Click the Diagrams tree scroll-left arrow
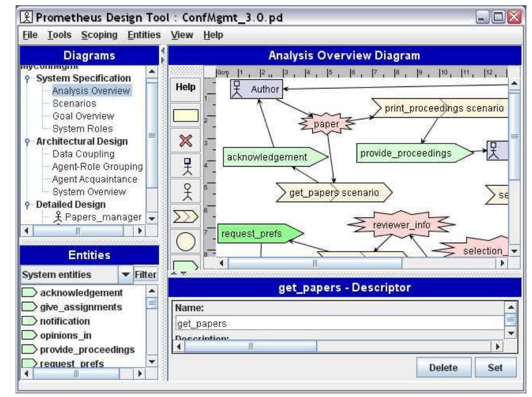532x397 pixels. pyautogui.click(x=27, y=231)
